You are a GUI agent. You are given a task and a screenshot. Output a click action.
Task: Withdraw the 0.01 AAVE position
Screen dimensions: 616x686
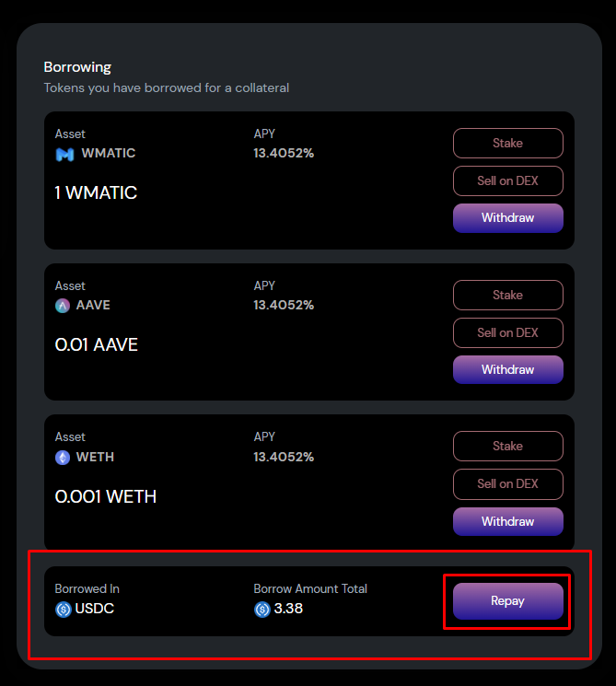508,369
